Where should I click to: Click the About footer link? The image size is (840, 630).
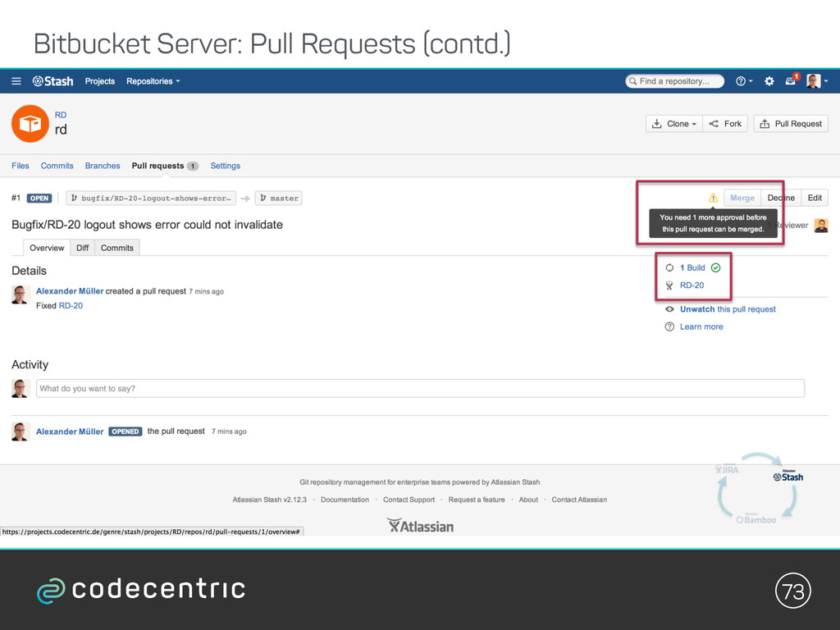click(528, 500)
